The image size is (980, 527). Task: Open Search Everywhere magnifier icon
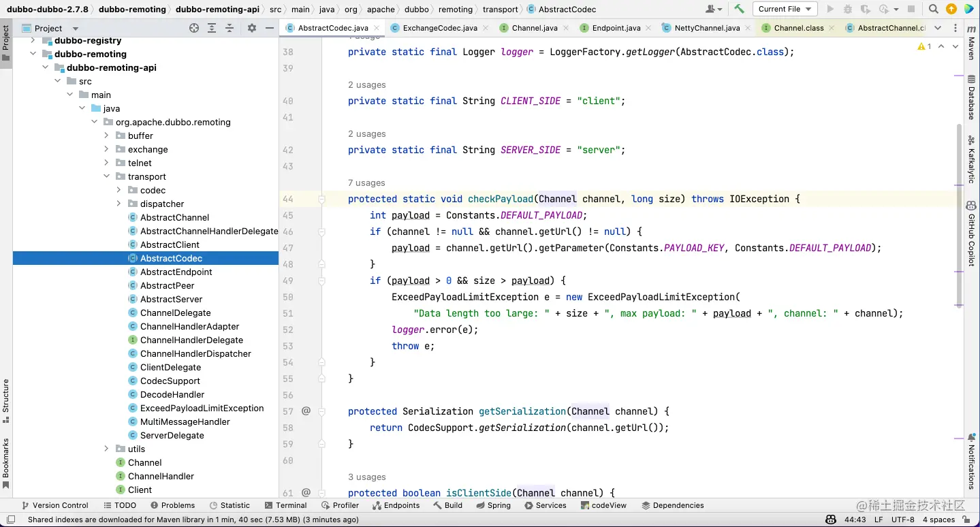tap(934, 9)
